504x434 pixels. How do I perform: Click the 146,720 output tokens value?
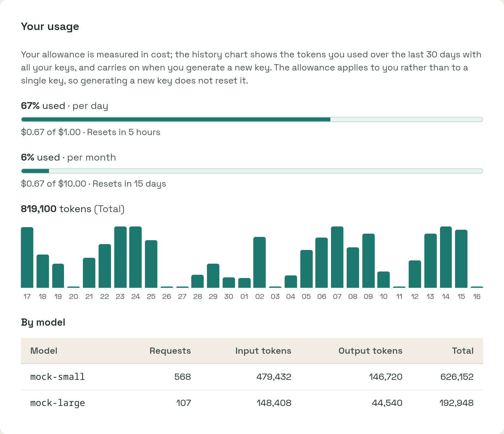[386, 377]
